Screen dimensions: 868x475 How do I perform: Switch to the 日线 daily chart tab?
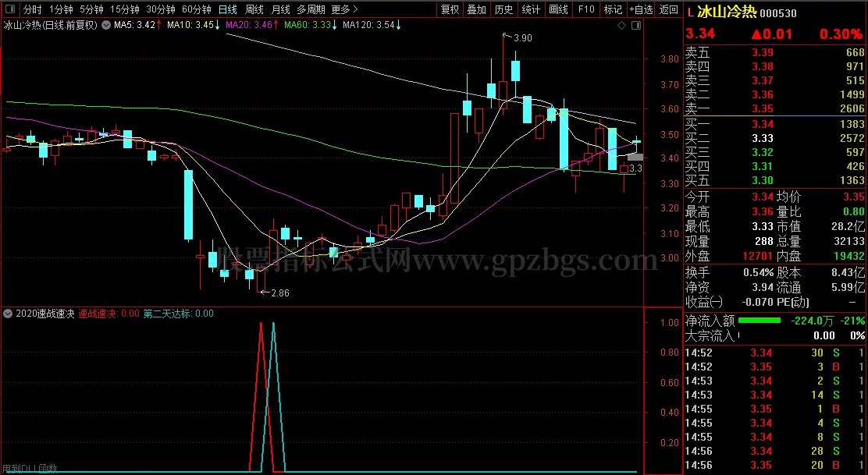(x=227, y=9)
